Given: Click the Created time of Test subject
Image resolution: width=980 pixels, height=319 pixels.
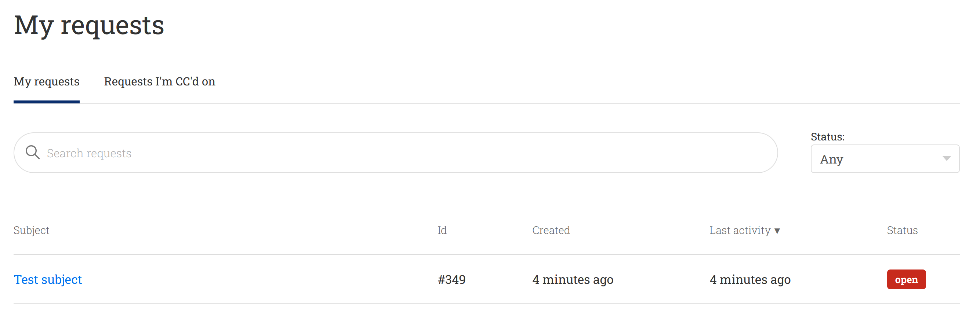Looking at the screenshot, I should (573, 279).
